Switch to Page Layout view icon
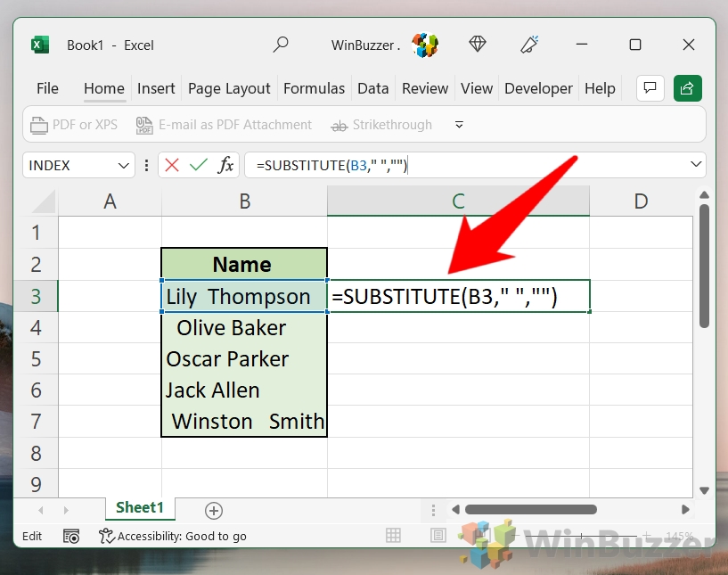 [x=438, y=536]
